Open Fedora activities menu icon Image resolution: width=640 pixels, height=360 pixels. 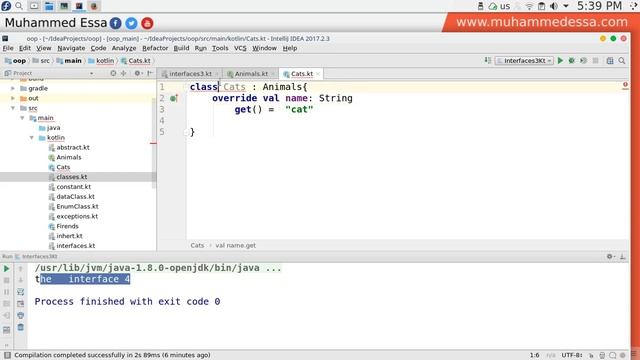(x=6, y=6)
